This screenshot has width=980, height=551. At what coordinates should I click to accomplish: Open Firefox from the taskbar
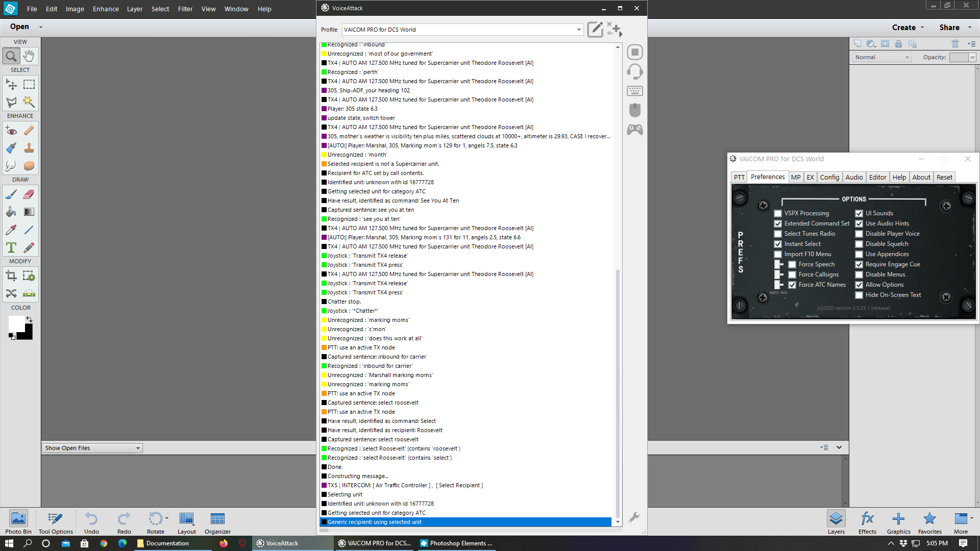click(224, 543)
